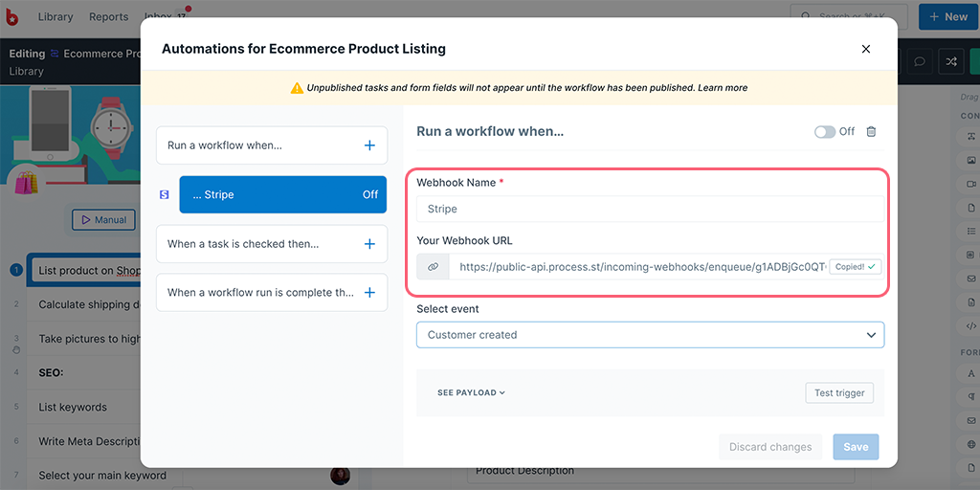Select the Stripe trigger in the list
This screenshot has width=980, height=490.
(282, 194)
